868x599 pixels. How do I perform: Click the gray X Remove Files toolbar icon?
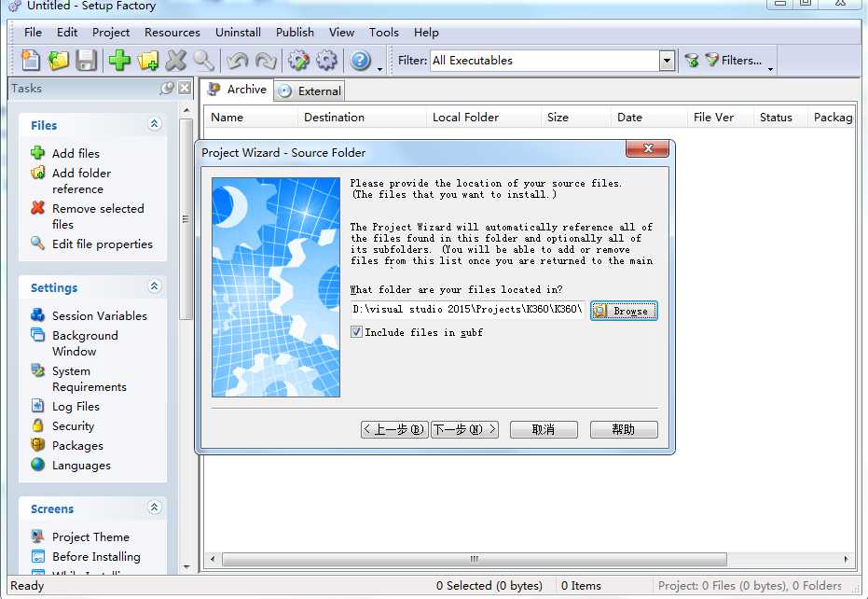pos(176,60)
